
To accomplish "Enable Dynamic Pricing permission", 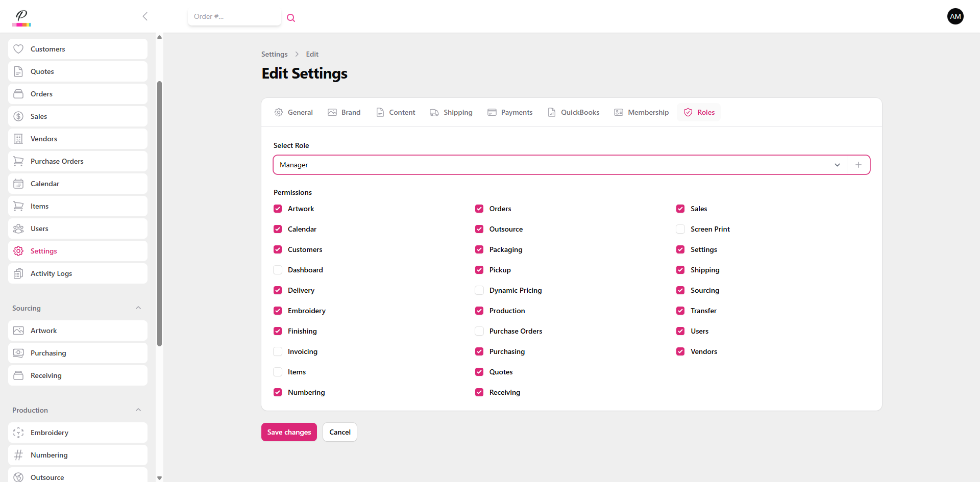I will (x=479, y=290).
